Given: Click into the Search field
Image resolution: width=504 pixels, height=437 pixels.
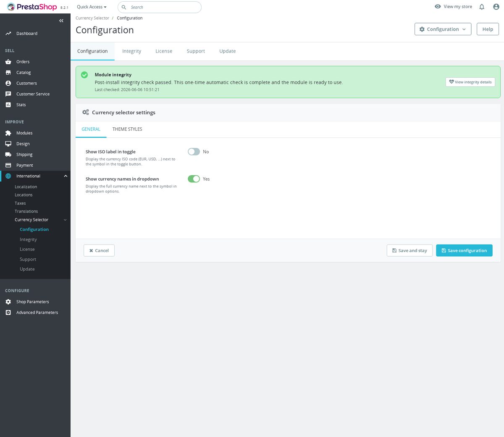Looking at the screenshot, I should tap(160, 7).
